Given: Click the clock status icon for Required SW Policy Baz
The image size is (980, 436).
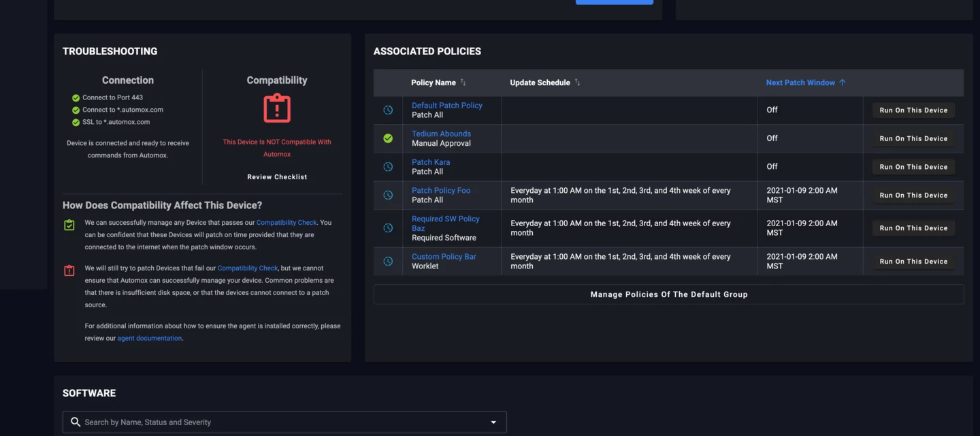Looking at the screenshot, I should pos(388,228).
